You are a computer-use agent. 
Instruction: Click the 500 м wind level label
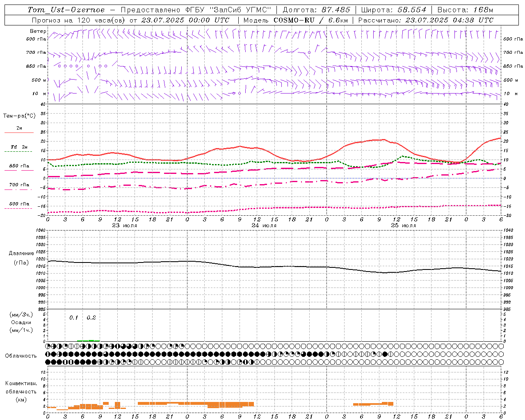click(39, 80)
